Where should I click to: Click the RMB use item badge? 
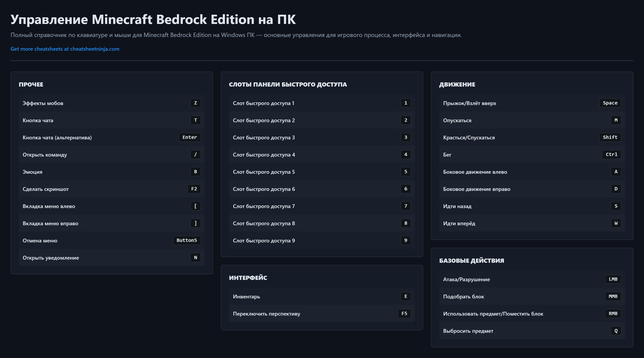pyautogui.click(x=613, y=314)
